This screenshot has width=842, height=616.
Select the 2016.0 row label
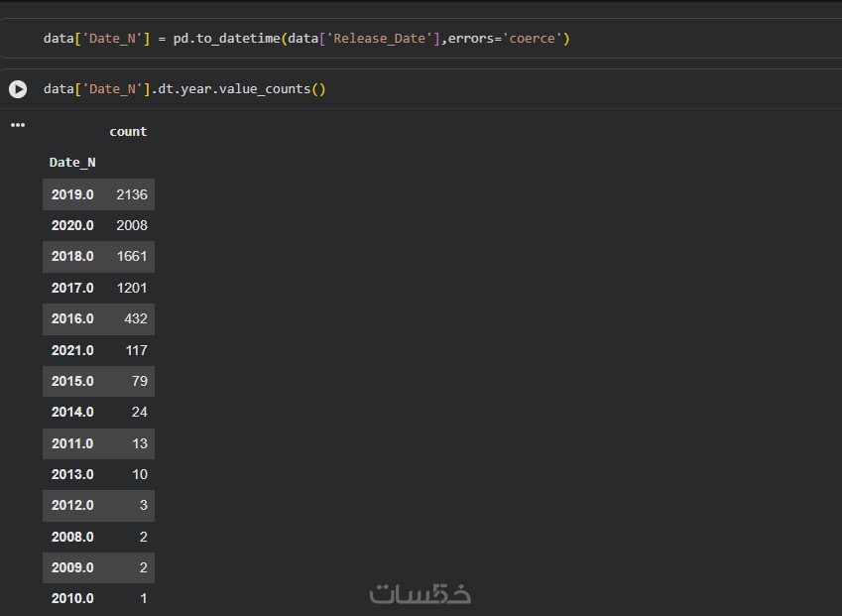coord(72,318)
